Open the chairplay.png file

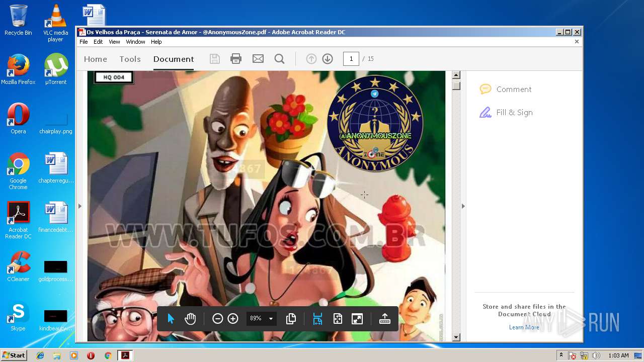[x=55, y=123]
